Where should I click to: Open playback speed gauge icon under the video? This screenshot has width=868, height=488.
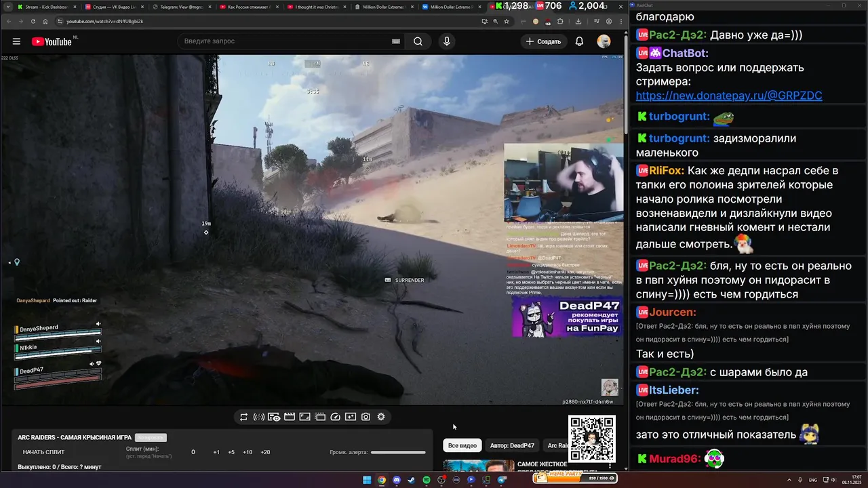pyautogui.click(x=335, y=417)
